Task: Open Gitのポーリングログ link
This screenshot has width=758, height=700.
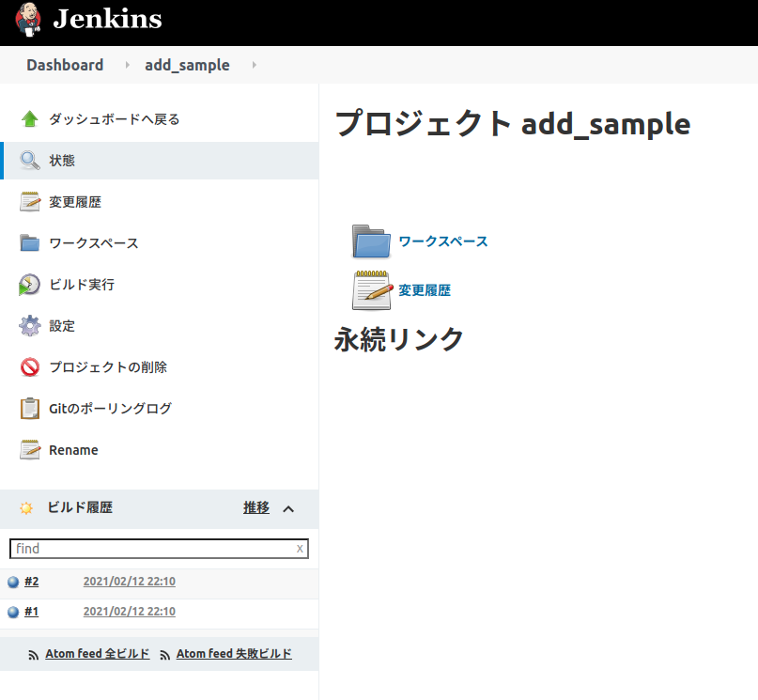Action: [x=110, y=409]
